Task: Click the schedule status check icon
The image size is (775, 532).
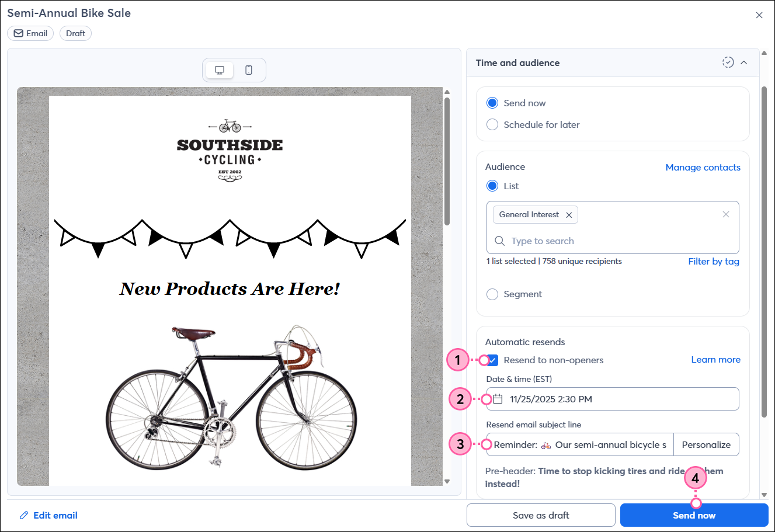Action: 728,62
